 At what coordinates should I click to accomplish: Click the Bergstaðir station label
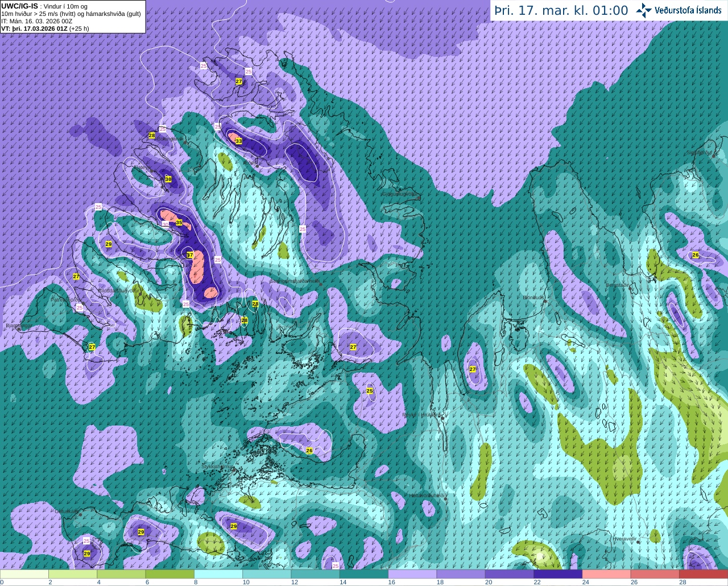tap(618, 285)
